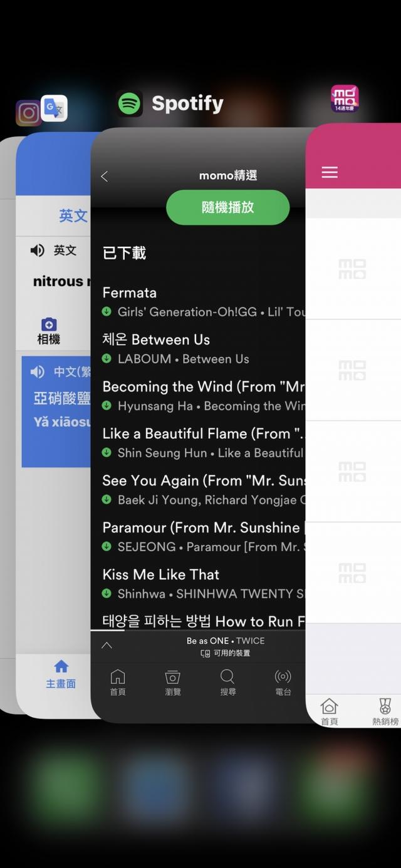The width and height of the screenshot is (401, 868).
Task: Expand the now playing bar chevron
Action: tap(107, 645)
